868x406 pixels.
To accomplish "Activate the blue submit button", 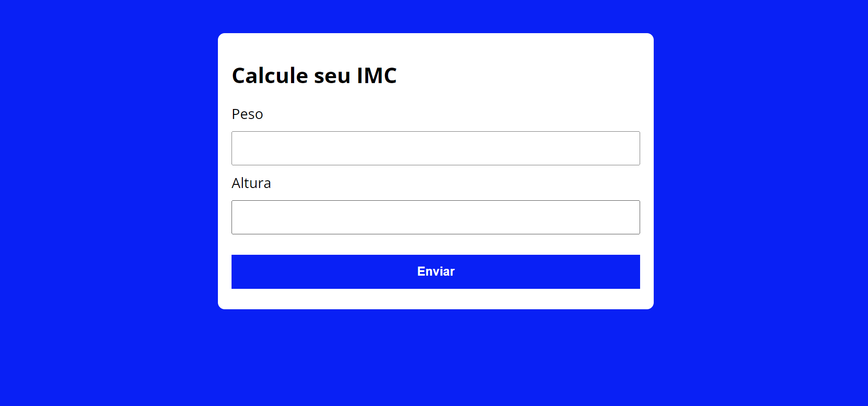I will pos(435,271).
